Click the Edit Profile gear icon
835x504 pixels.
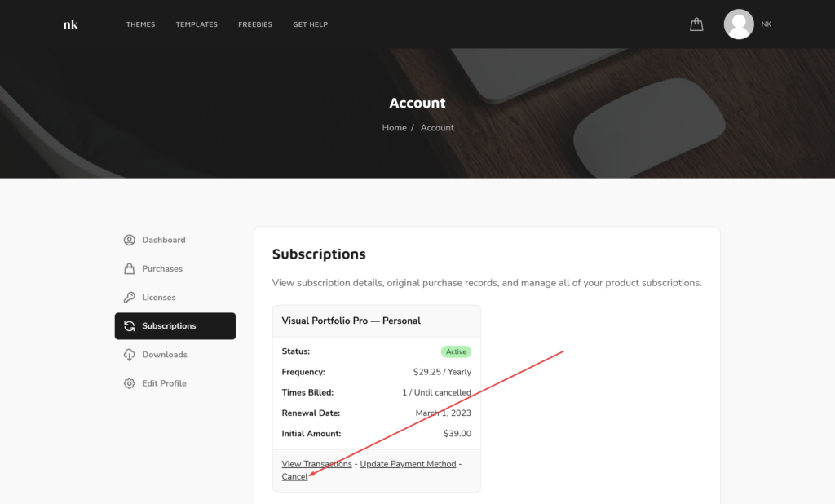pyautogui.click(x=130, y=383)
